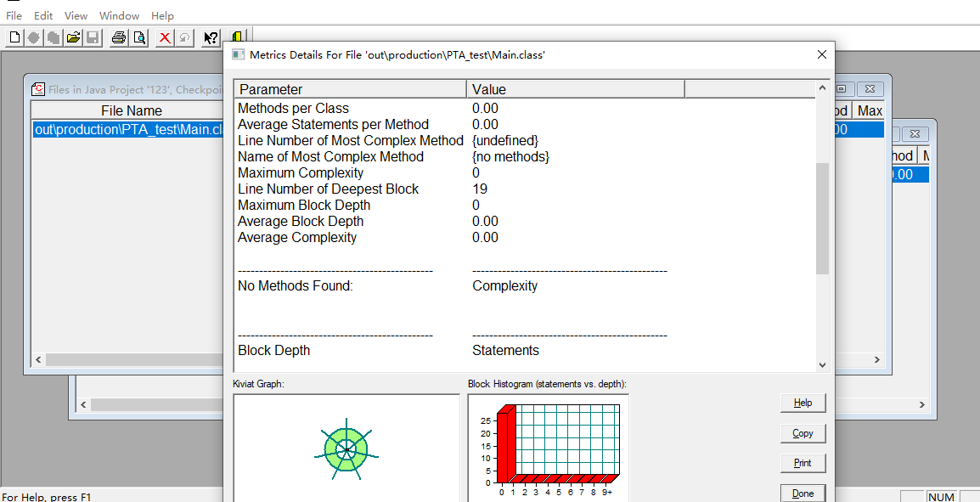
Task: Open the Edit menu
Action: pyautogui.click(x=43, y=15)
